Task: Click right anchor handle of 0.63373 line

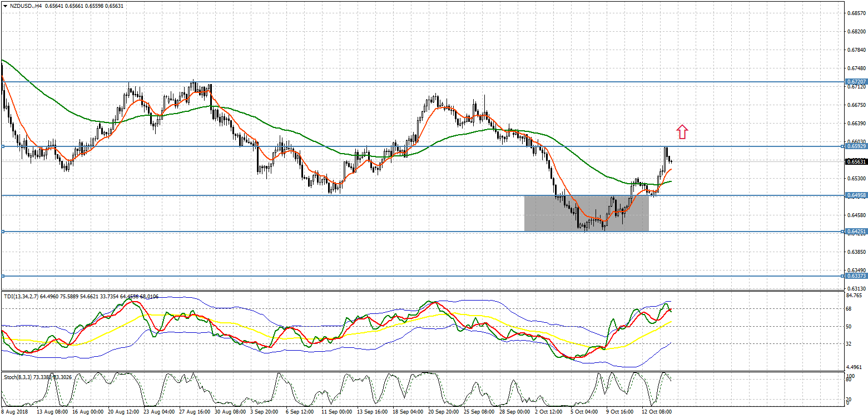Action: point(843,276)
